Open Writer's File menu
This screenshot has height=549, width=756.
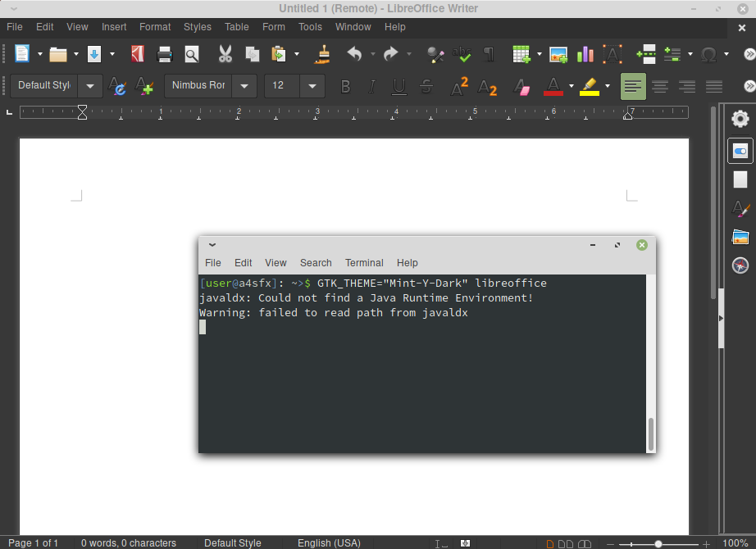(15, 27)
